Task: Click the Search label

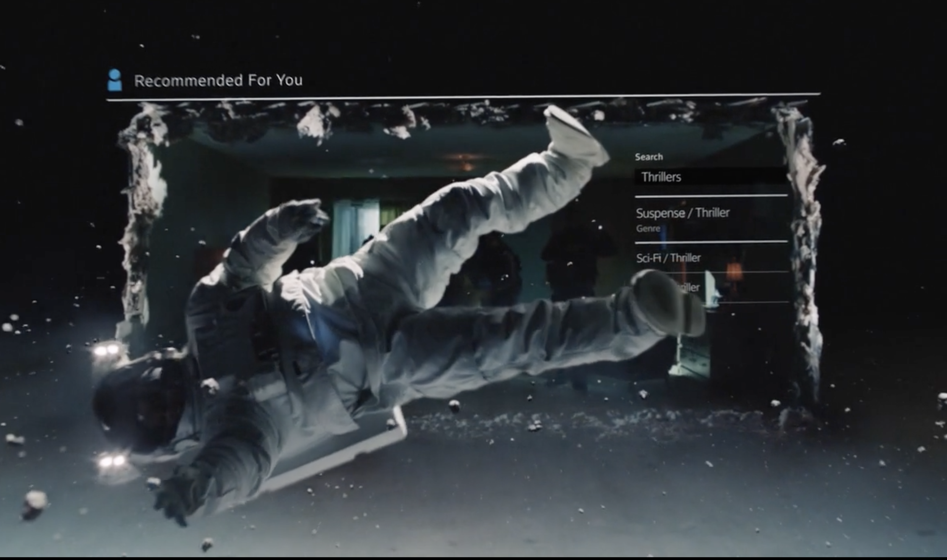Action: (x=649, y=157)
